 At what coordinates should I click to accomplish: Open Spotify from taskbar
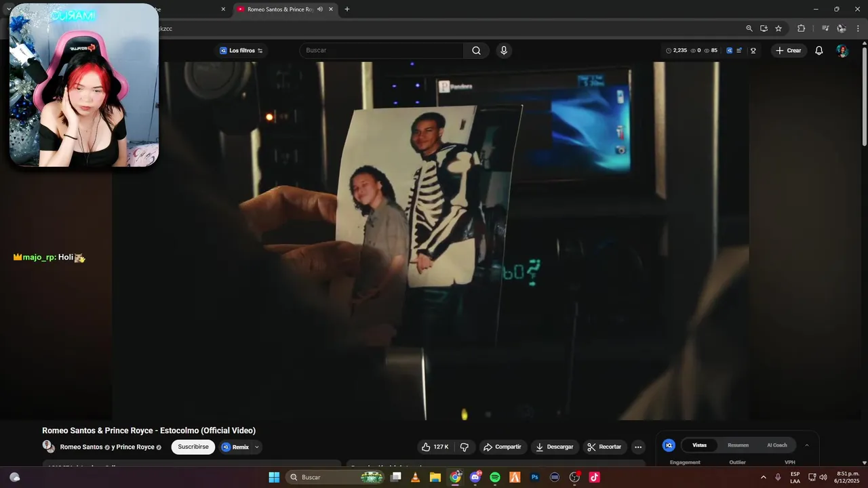tap(495, 477)
